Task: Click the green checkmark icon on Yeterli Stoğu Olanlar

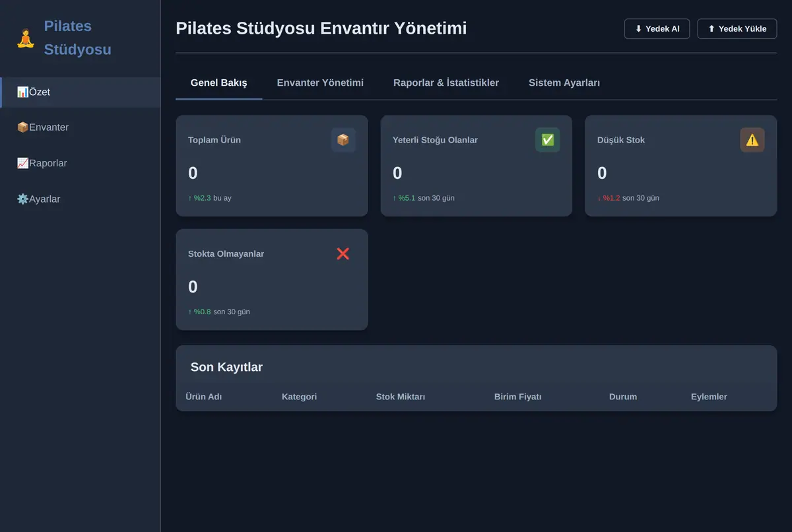Action: [547, 140]
